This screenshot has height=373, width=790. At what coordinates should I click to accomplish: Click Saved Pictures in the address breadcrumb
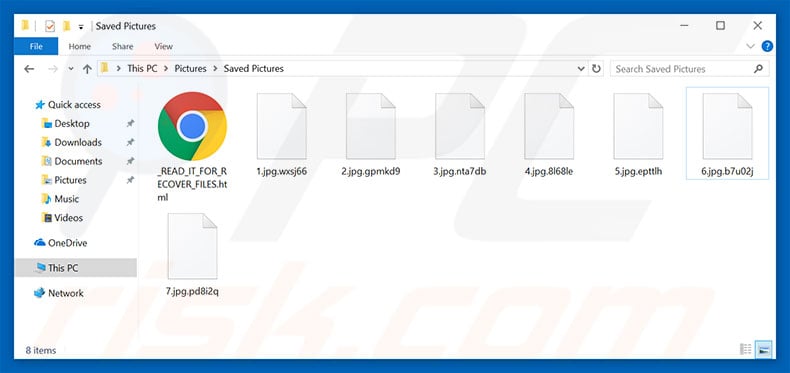[x=253, y=69]
